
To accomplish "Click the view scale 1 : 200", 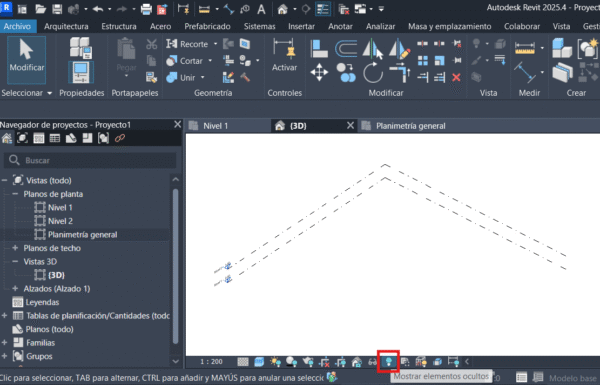I will (211, 362).
